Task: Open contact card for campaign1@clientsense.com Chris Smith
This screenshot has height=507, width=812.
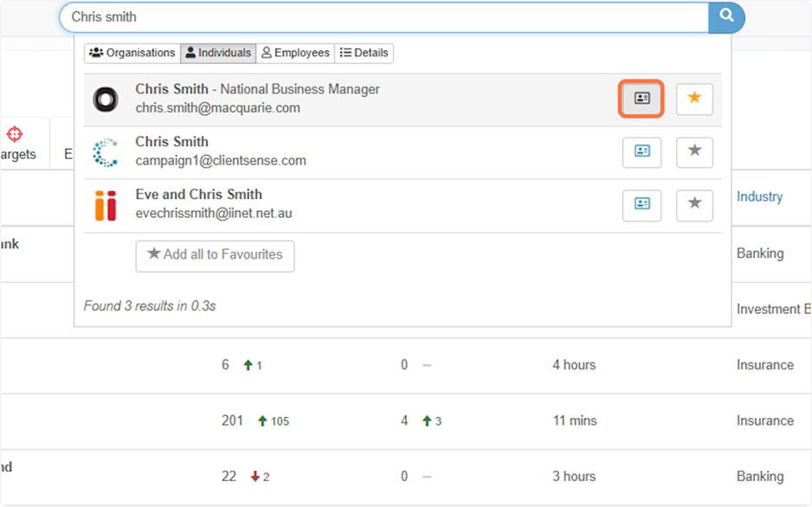Action: (x=641, y=151)
